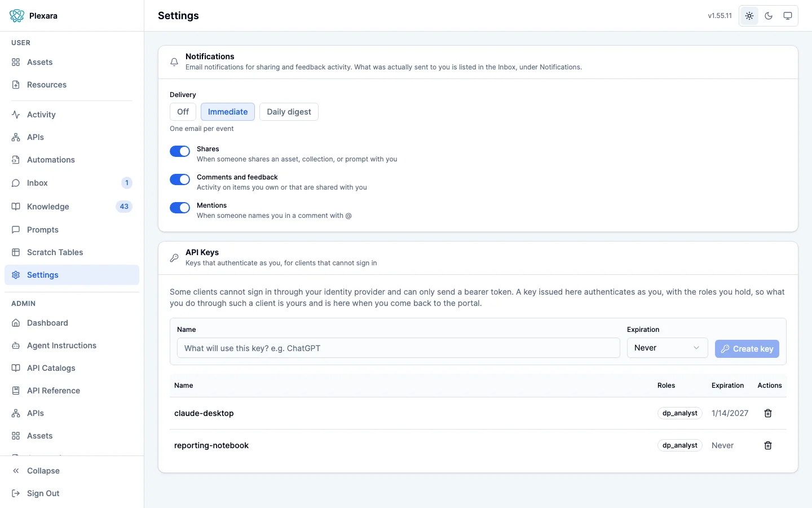Click the reporting-notebook key name
Viewport: 812px width, 508px height.
point(211,445)
